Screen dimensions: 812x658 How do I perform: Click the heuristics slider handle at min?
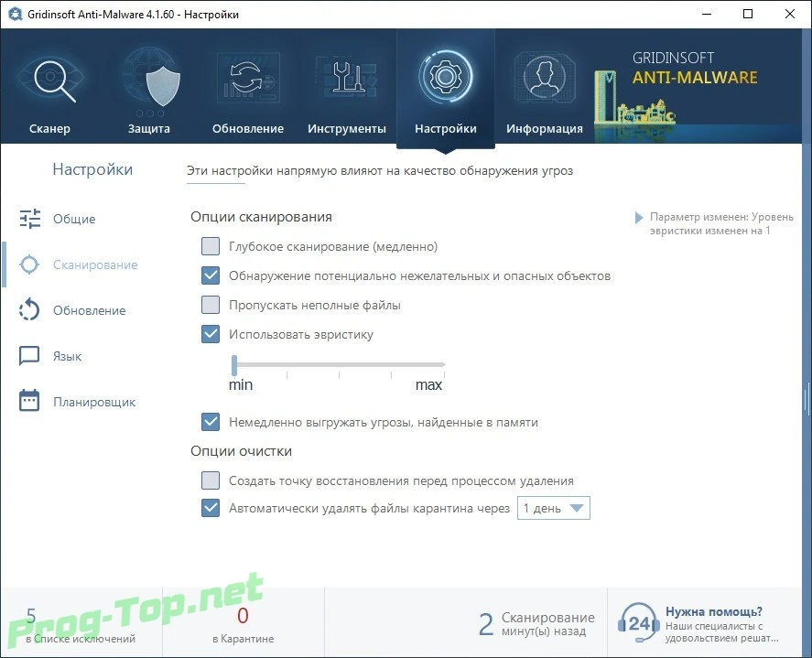click(234, 365)
